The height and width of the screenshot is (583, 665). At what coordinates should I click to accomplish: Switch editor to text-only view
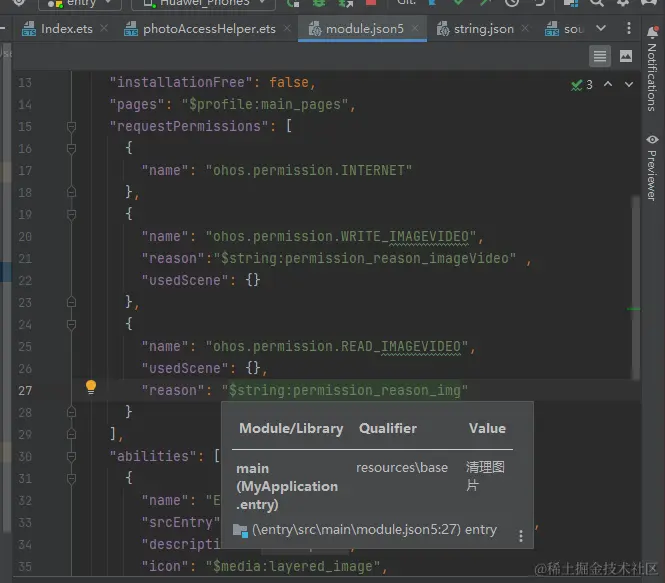tap(600, 56)
